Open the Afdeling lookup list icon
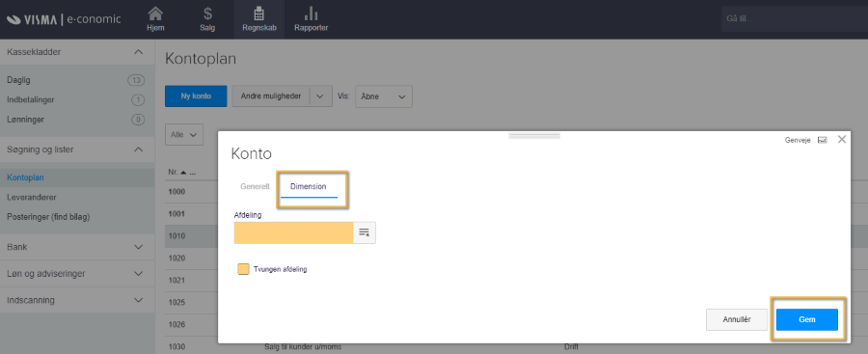868x354 pixels. (x=365, y=232)
